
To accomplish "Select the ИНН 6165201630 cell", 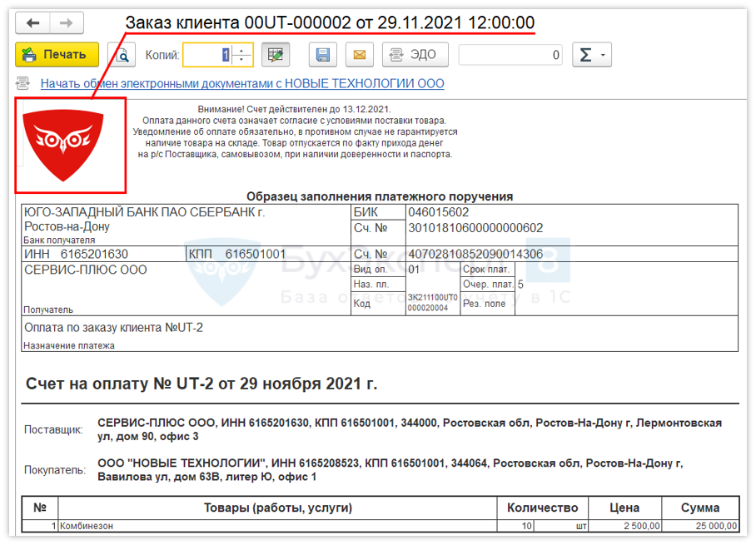I will pyautogui.click(x=103, y=254).
